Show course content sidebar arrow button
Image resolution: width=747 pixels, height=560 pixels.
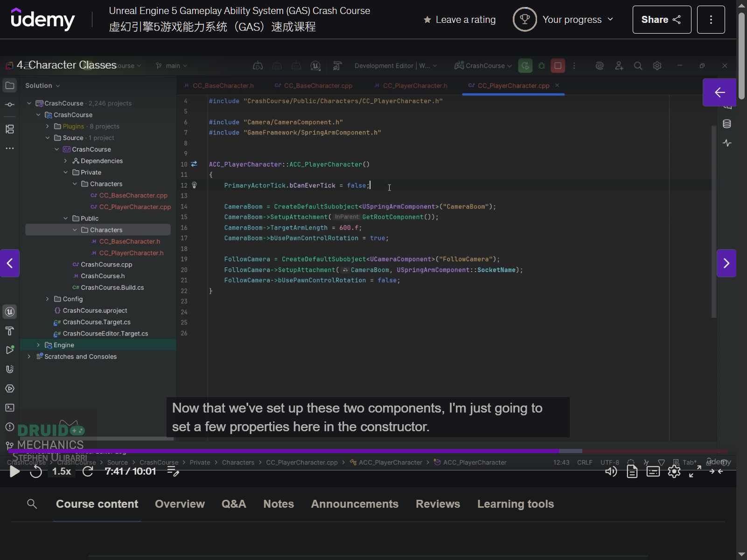(719, 92)
